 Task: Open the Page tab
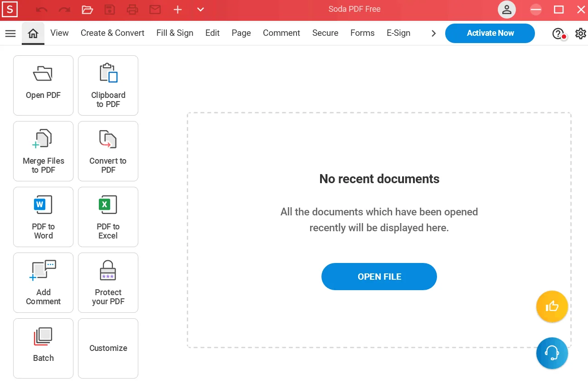[241, 33]
